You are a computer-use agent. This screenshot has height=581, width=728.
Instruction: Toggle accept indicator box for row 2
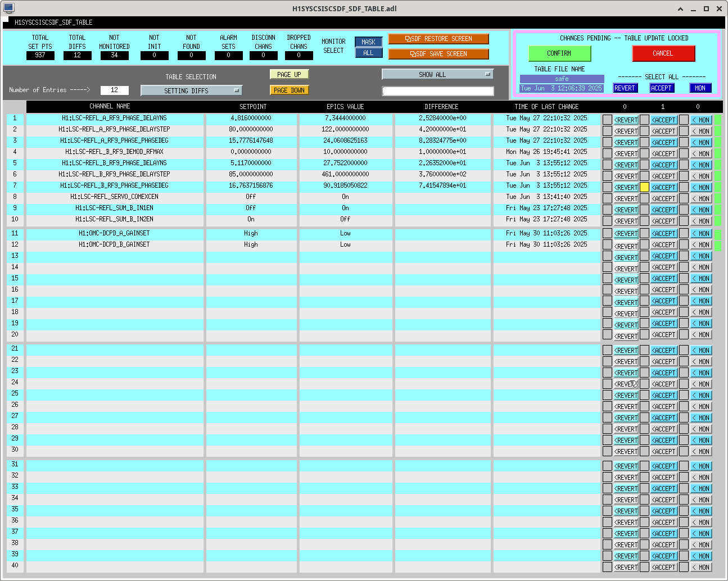[645, 131]
